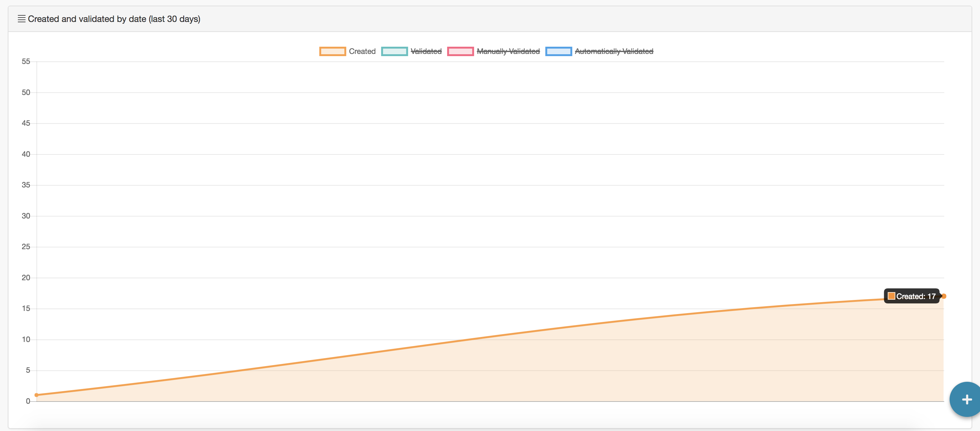This screenshot has width=980, height=431.
Task: Click the 'Created: 17' tooltip label
Action: (915, 296)
